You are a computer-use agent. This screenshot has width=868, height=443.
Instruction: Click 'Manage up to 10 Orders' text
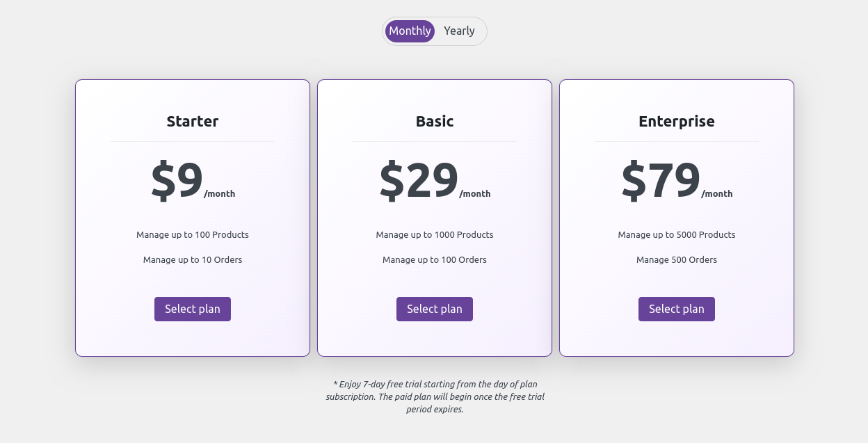[x=193, y=259]
